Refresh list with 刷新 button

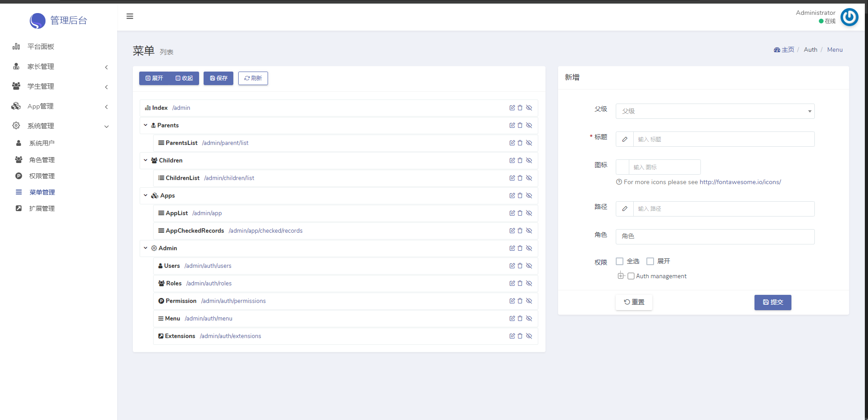coord(253,78)
